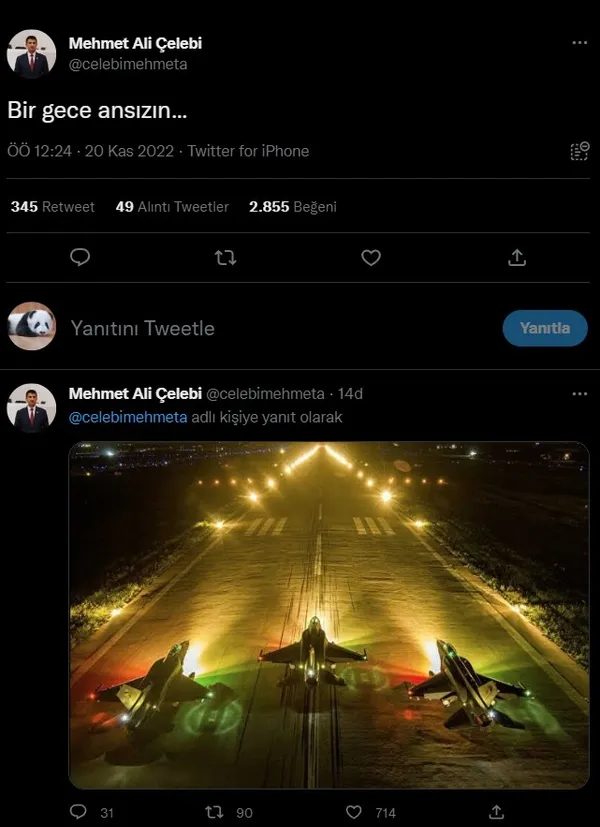
Task: Click reply icon on the jet photo tweet
Action: (81, 812)
